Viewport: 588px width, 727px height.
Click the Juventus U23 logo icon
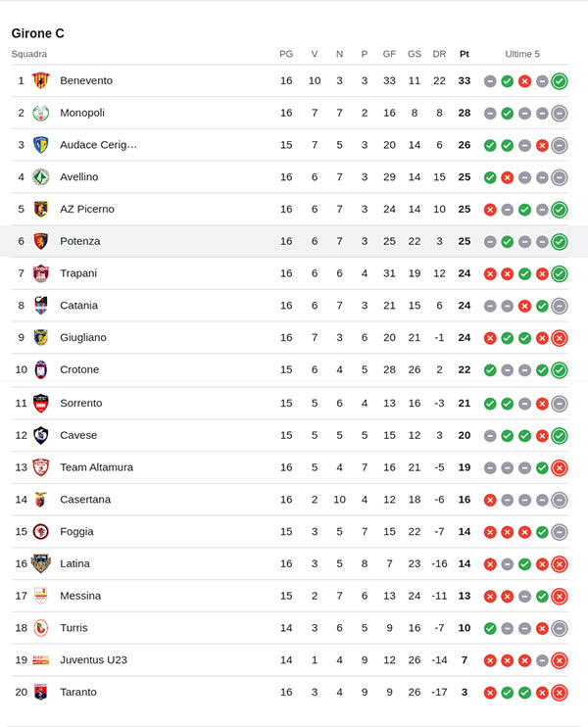point(41,660)
